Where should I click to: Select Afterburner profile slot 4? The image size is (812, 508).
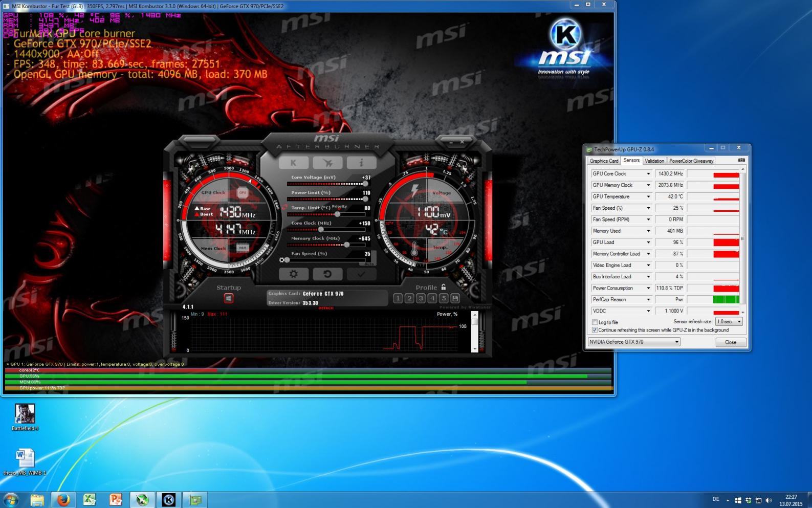point(432,298)
